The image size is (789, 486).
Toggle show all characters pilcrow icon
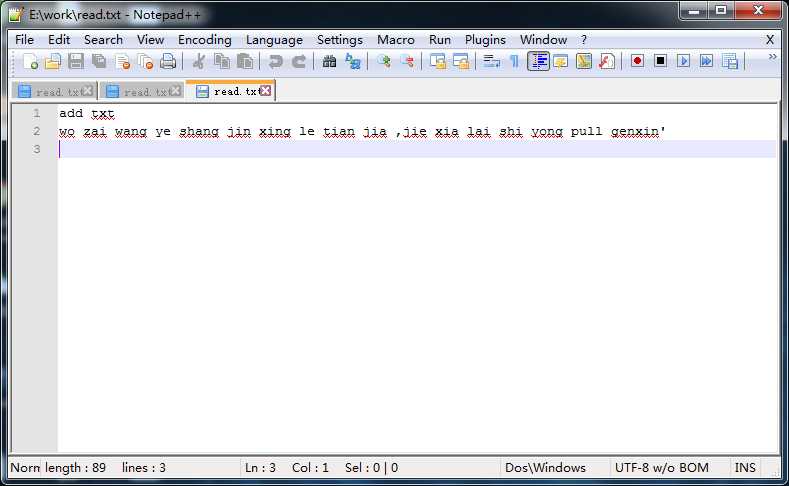[514, 61]
